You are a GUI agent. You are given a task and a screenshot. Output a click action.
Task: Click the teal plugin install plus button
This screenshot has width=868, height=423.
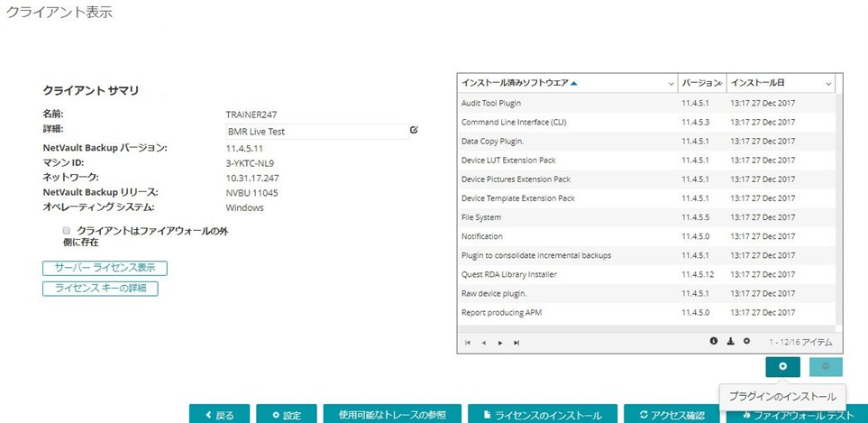(x=782, y=367)
